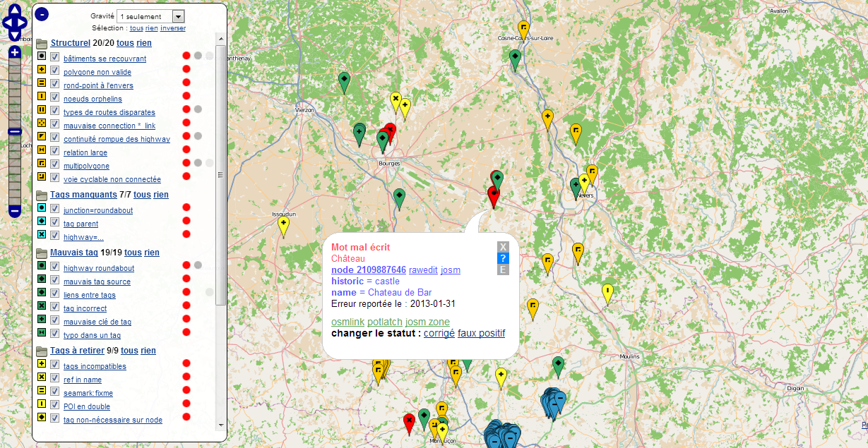Click the blue minus button to collapse the panel
This screenshot has width=868, height=448.
(42, 13)
